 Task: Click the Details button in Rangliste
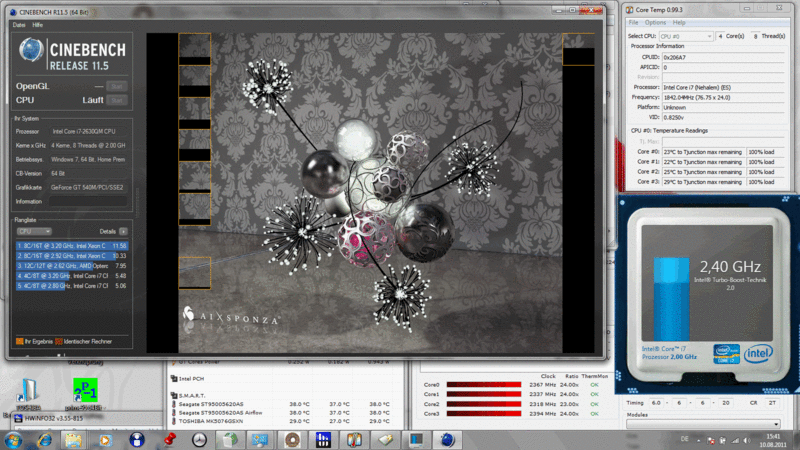coord(123,231)
